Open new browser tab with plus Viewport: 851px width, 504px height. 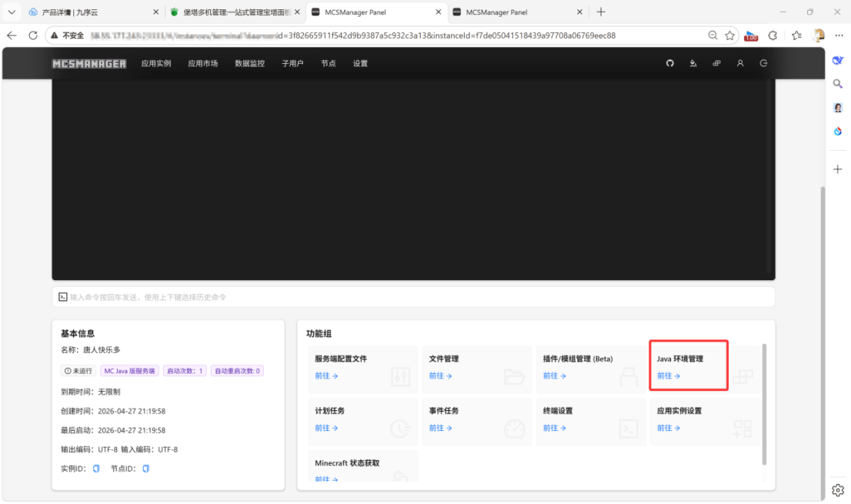click(x=601, y=12)
